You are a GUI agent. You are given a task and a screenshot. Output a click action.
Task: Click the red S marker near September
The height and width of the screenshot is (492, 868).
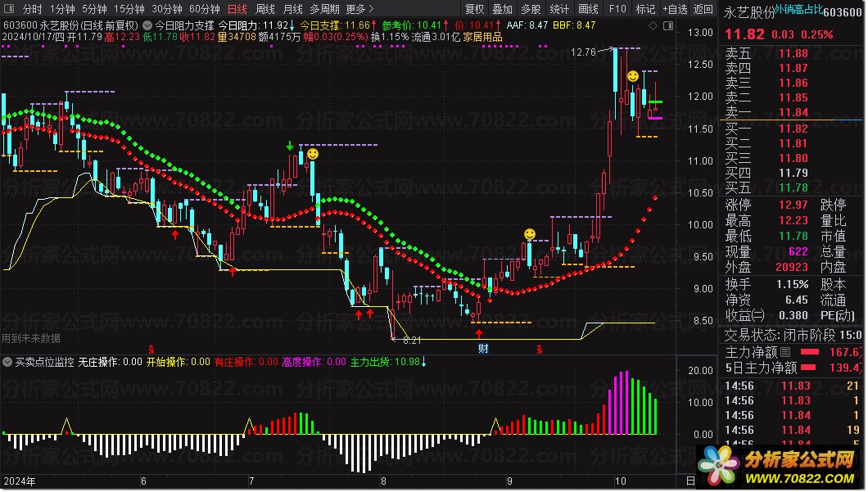point(539,350)
